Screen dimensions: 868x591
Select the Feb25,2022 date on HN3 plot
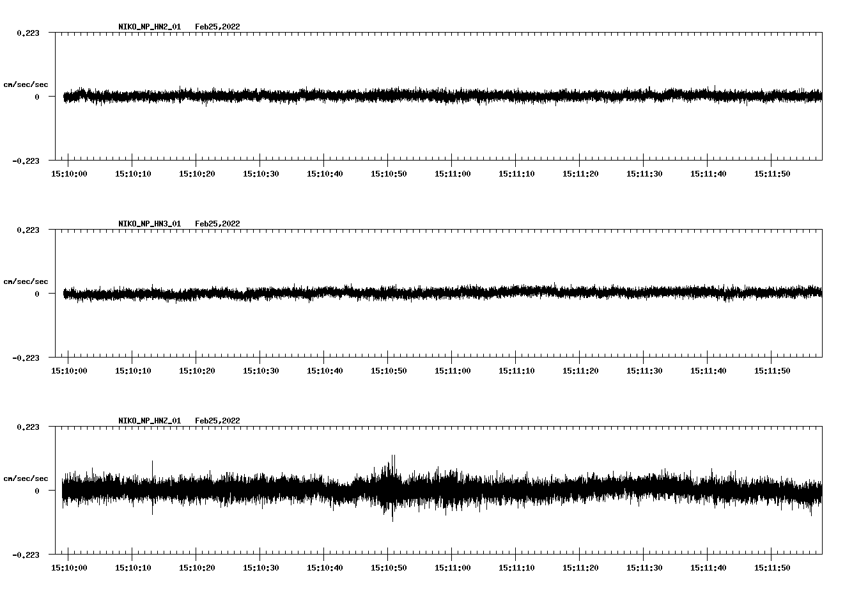tap(217, 224)
